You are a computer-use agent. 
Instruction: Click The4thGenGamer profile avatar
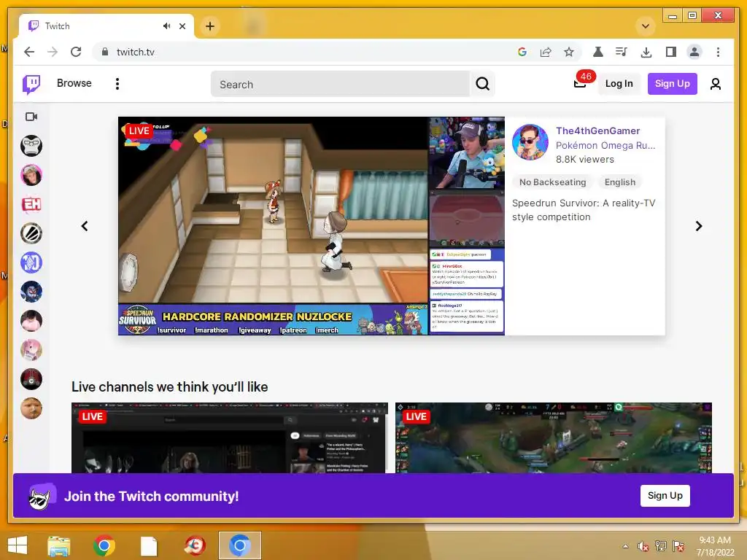(530, 142)
